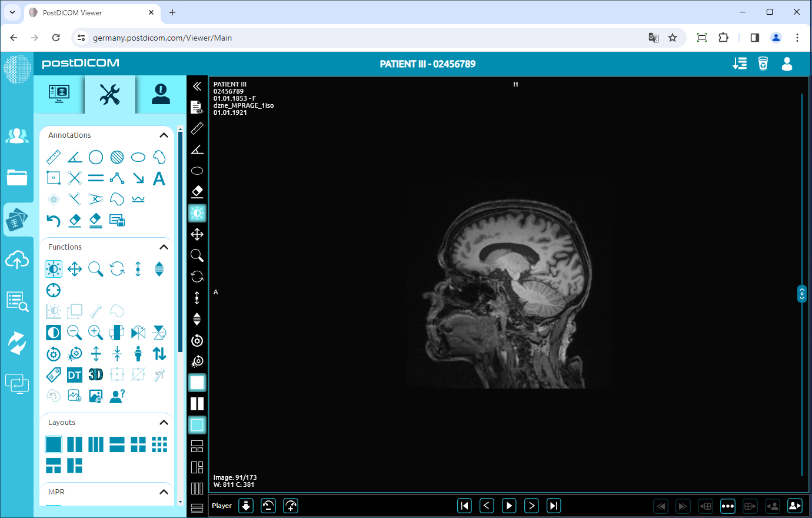The image size is (812, 518).
Task: Select the ruler measurement annotation tool
Action: point(53,157)
